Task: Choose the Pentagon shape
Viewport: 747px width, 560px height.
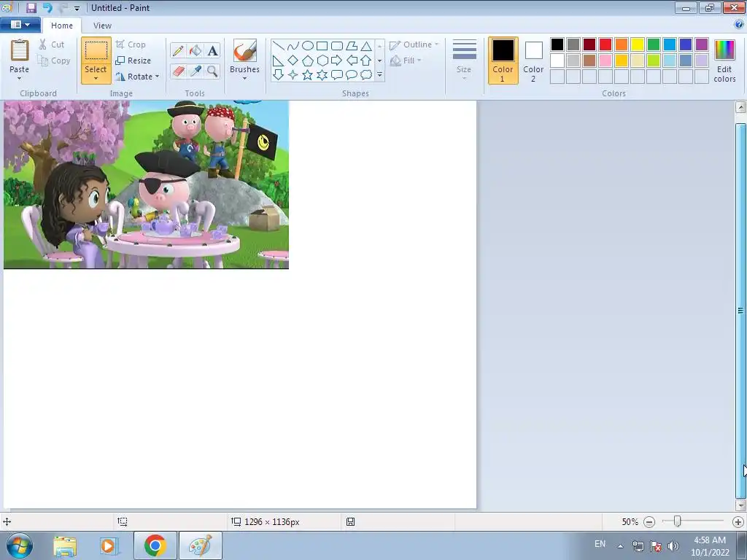Action: point(308,61)
